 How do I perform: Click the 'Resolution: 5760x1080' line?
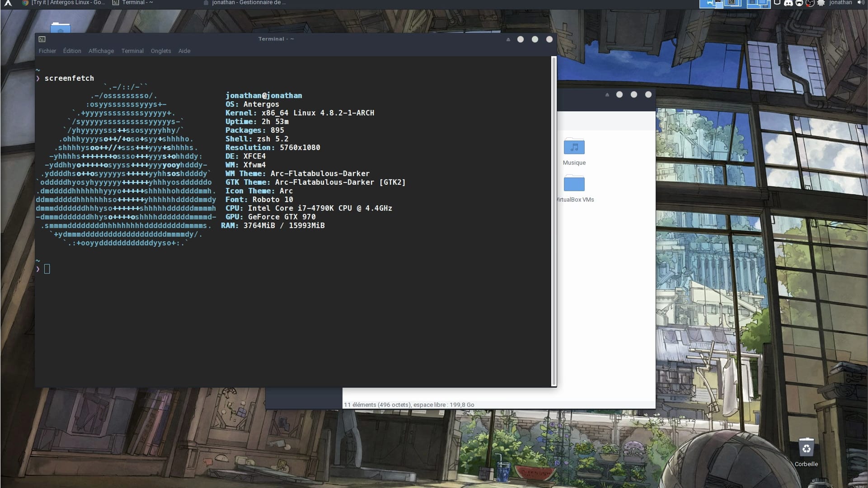coord(272,147)
